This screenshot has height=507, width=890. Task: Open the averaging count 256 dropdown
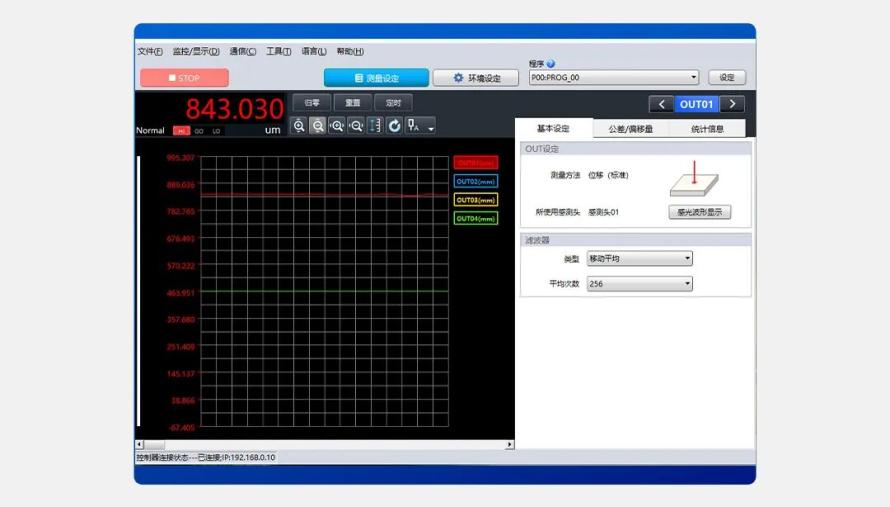(640, 284)
